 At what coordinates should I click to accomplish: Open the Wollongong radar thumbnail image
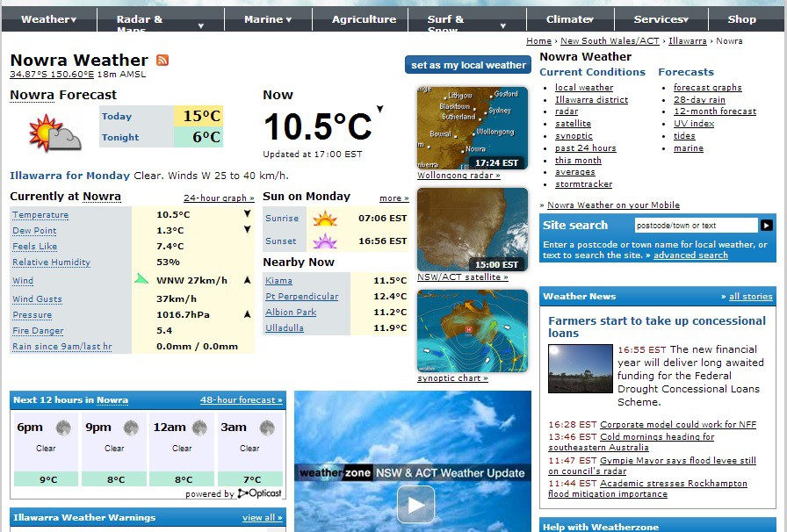click(473, 128)
